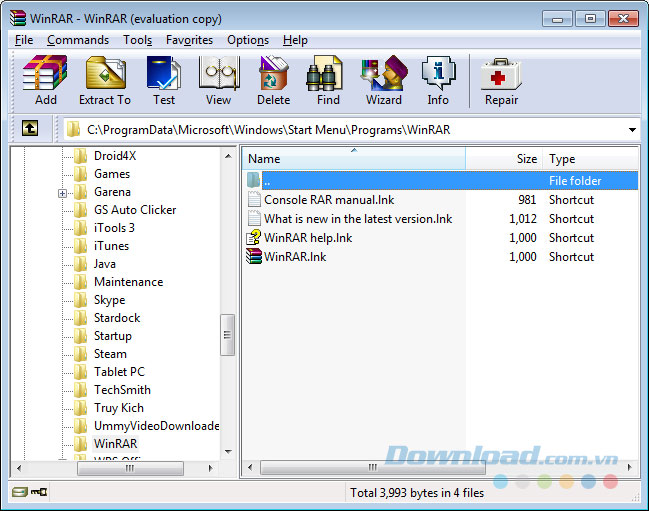Click the Droid4X folder icon in tree
649x511 pixels.
tap(80, 156)
